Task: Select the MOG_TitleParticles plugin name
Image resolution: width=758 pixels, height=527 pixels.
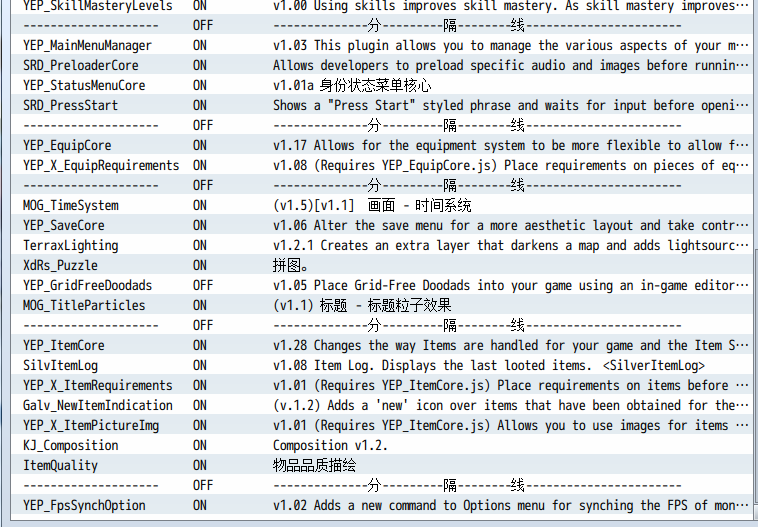Action: tap(84, 306)
